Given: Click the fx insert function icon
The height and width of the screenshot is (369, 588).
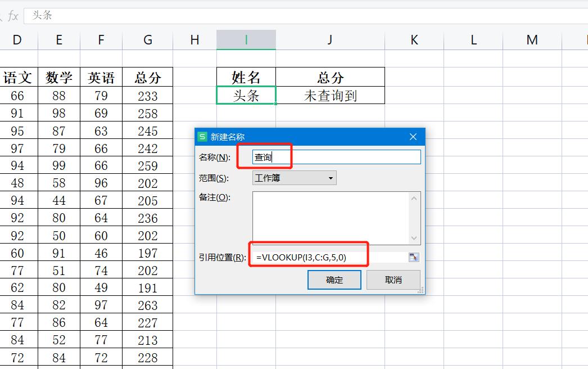Looking at the screenshot, I should (12, 15).
